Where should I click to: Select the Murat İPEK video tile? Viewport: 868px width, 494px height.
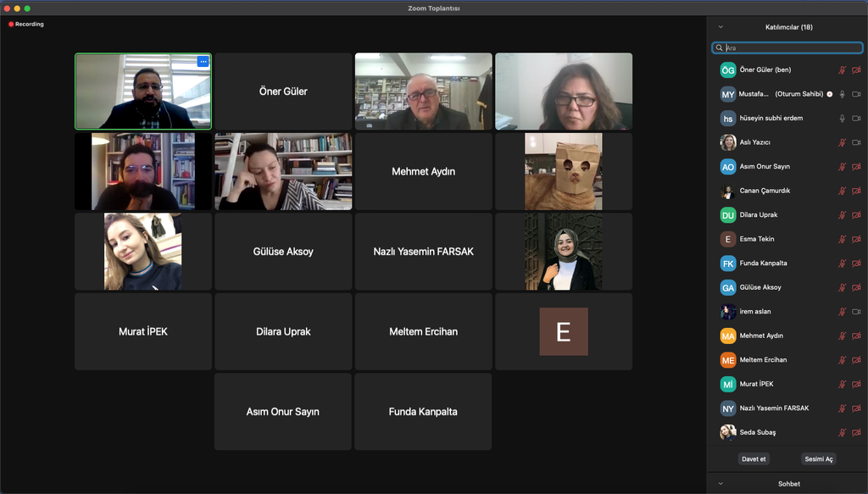pos(142,331)
